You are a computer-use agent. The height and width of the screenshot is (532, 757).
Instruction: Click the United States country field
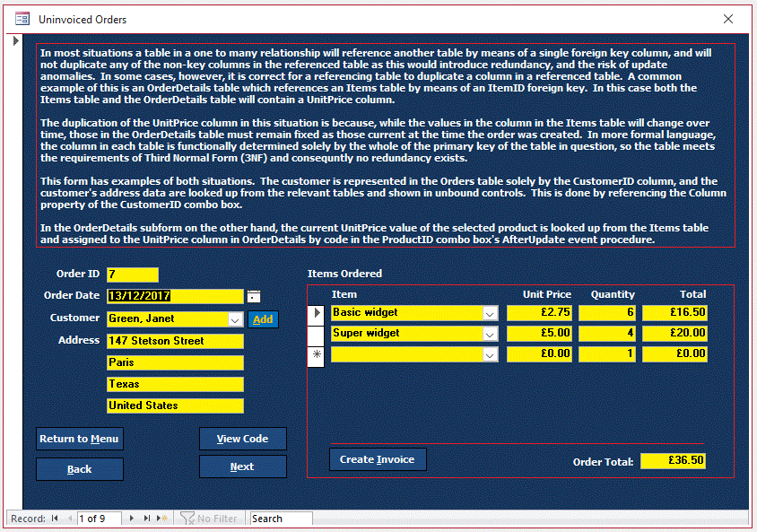(175, 406)
